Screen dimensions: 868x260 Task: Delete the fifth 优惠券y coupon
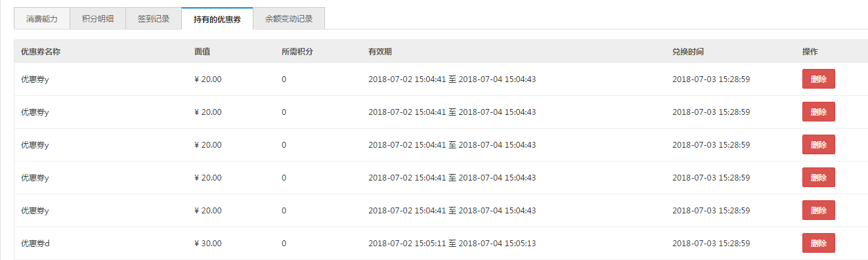point(819,210)
